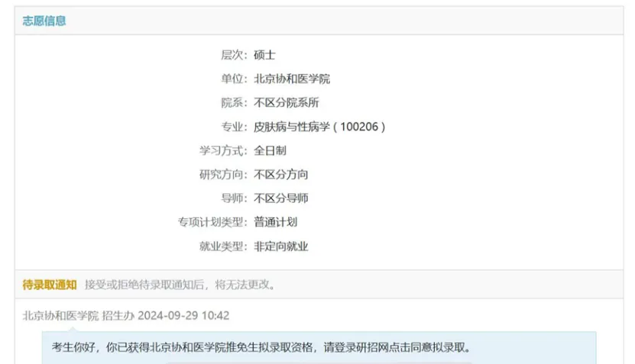Click the 层次 field label
The image size is (635, 364).
(x=234, y=55)
